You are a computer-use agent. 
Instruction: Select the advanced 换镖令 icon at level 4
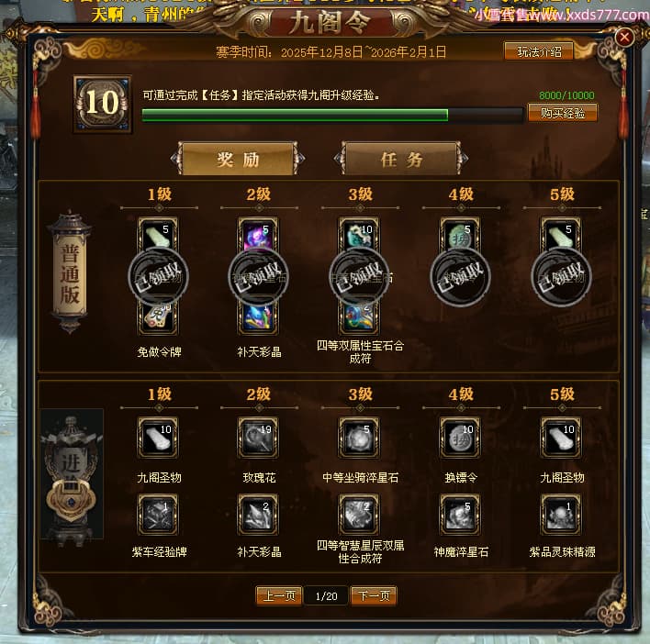[x=460, y=438]
